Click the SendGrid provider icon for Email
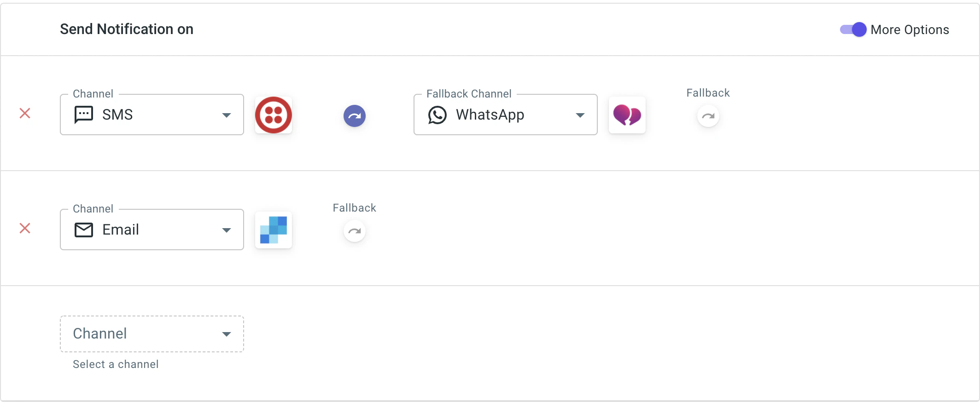 [x=274, y=230]
